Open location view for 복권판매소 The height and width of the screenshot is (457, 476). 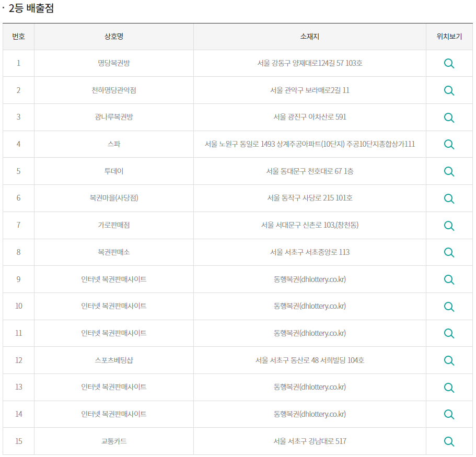pyautogui.click(x=449, y=252)
